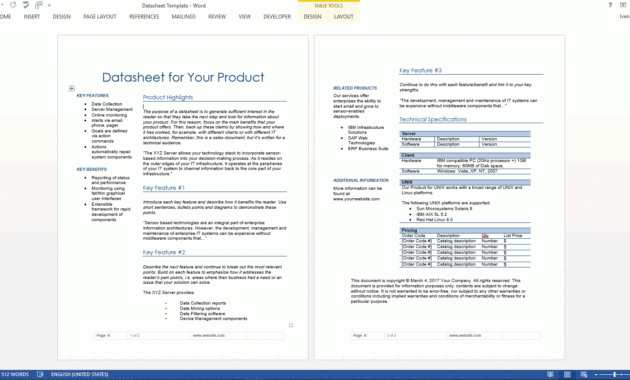The width and height of the screenshot is (630, 380).
Task: Click the Repeat/Redo icon in Quick Access Toolbar
Action: coord(13,5)
